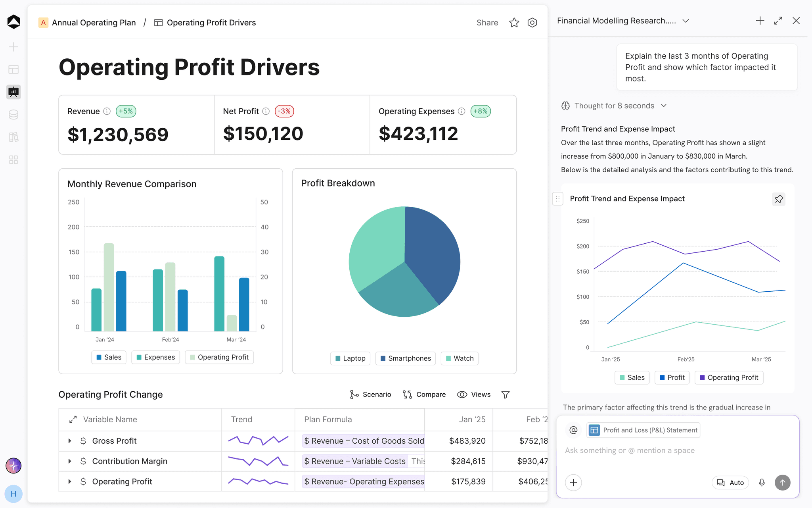Expand the Gross Profit row

[x=70, y=441]
